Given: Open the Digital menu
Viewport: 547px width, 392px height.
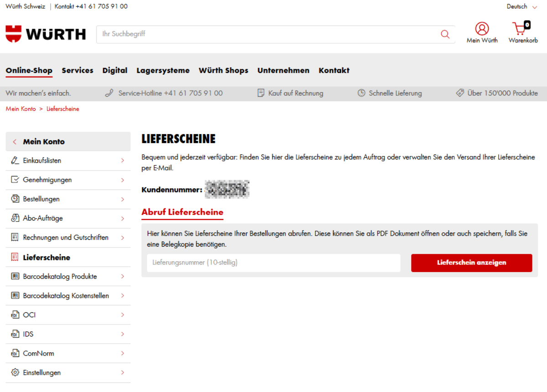Looking at the screenshot, I should [x=115, y=70].
